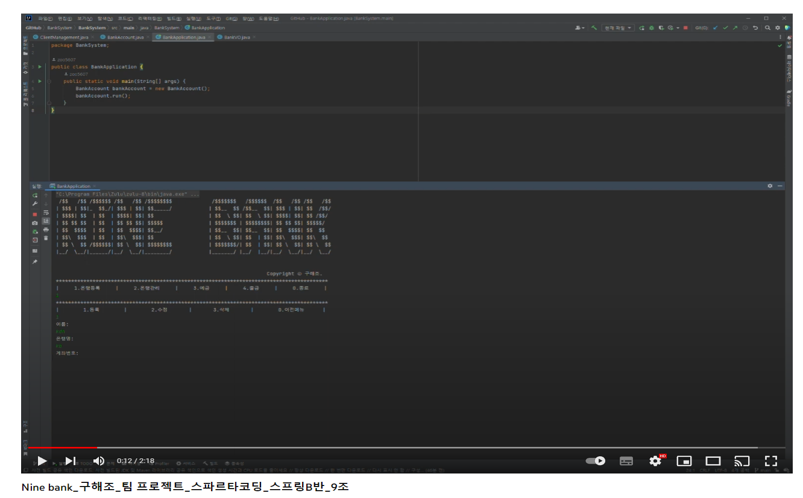The width and height of the screenshot is (803, 498).
Task: Open the video title link Nine bank
Action: coord(185,487)
